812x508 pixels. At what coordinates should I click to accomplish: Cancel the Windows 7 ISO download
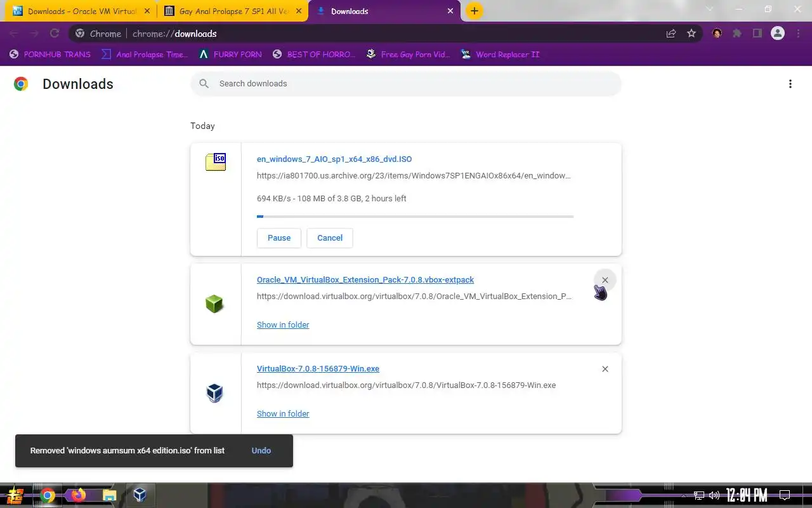[x=330, y=238]
